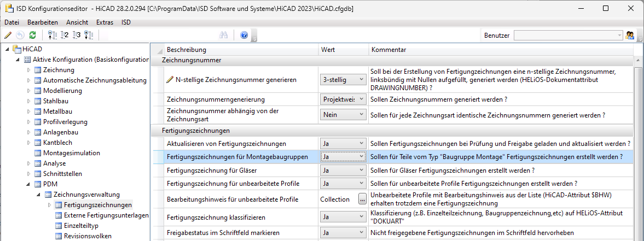Image resolution: width=644 pixels, height=241 pixels.
Task: Collapse all tree levels toolbar icon
Action: [53, 35]
